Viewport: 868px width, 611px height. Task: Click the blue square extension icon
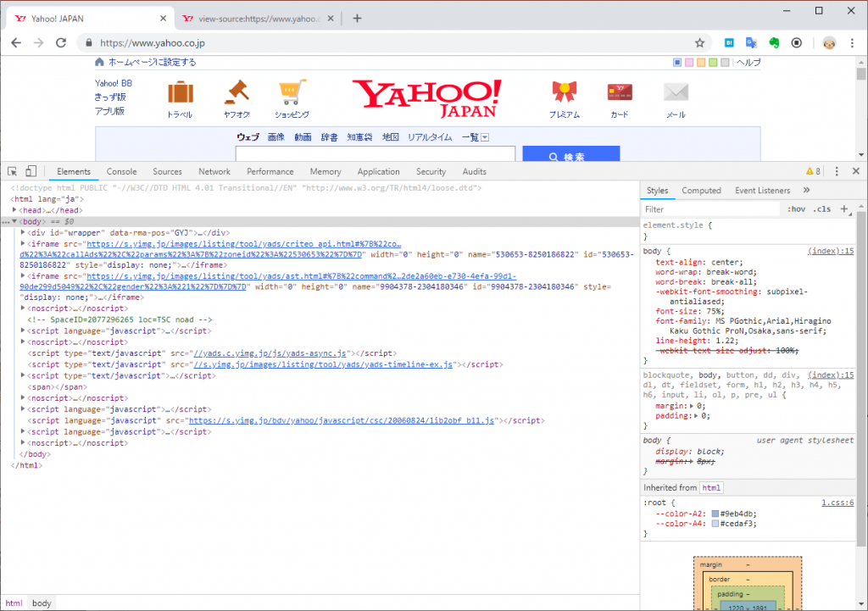coord(729,42)
